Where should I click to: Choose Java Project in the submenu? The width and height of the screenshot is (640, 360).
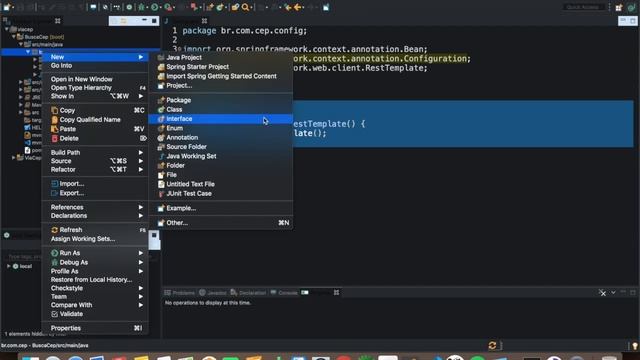(220, 58)
